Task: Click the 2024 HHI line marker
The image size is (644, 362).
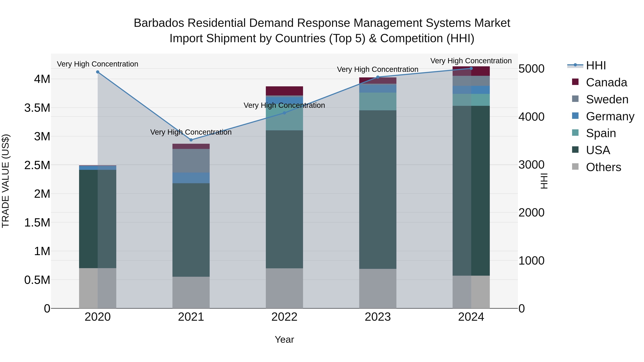Action: point(471,68)
